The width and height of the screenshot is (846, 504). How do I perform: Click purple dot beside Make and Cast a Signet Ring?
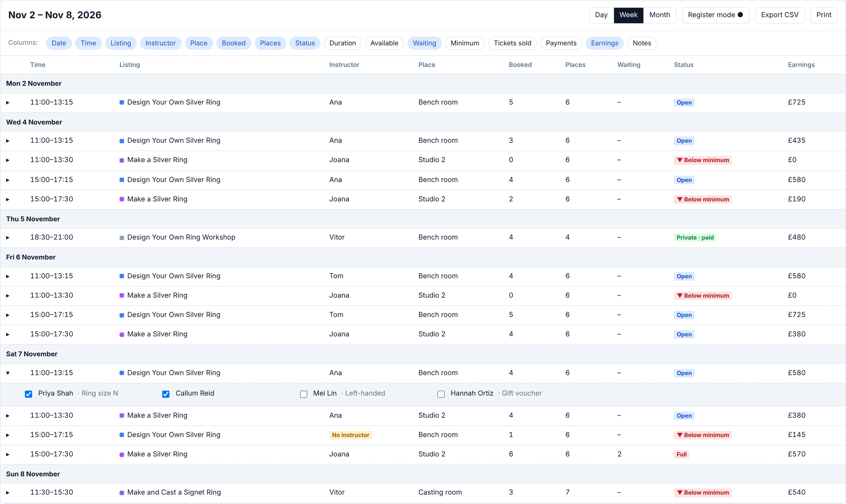[x=122, y=493]
